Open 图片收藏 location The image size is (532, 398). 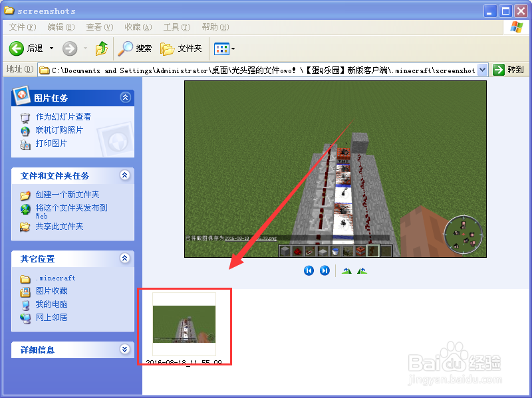click(52, 291)
